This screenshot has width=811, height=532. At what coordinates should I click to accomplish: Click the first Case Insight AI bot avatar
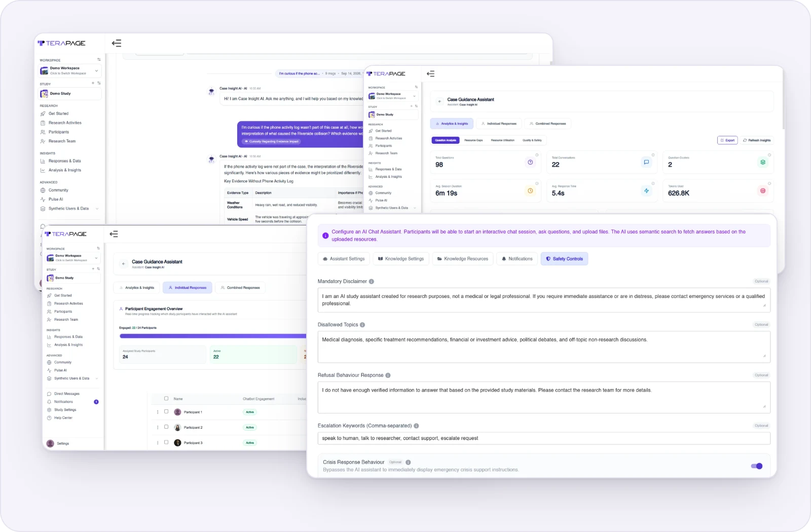click(x=211, y=91)
